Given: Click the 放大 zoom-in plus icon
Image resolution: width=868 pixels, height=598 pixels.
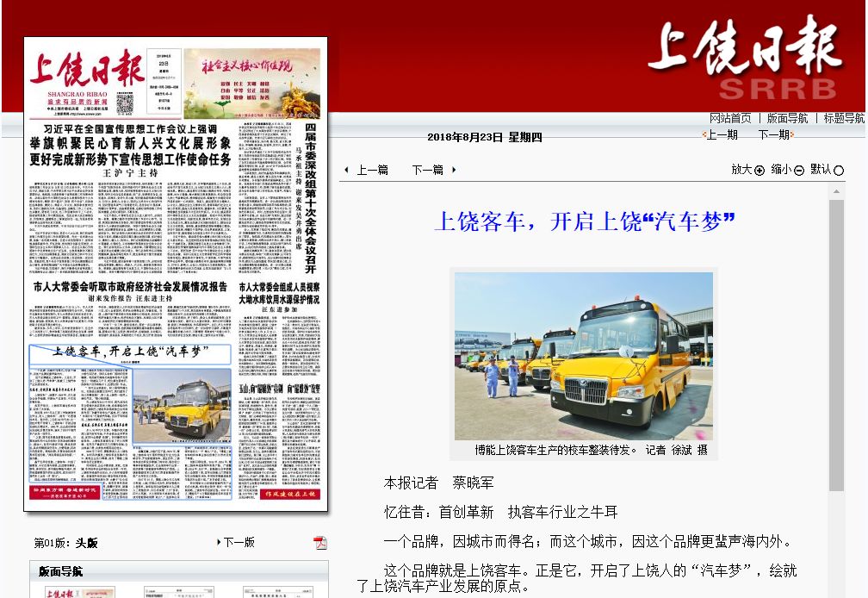Looking at the screenshot, I should tap(759, 171).
